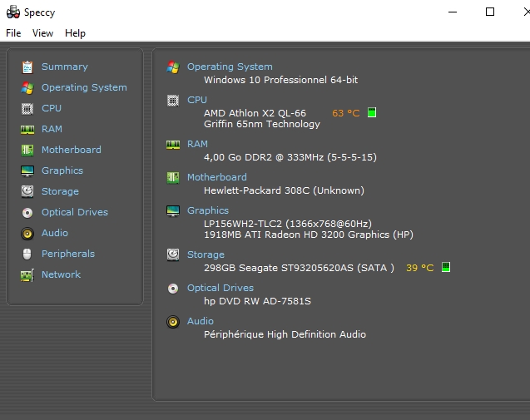This screenshot has height=420, width=530.
Task: Click the Speccy app icon in title bar
Action: pyautogui.click(x=13, y=12)
